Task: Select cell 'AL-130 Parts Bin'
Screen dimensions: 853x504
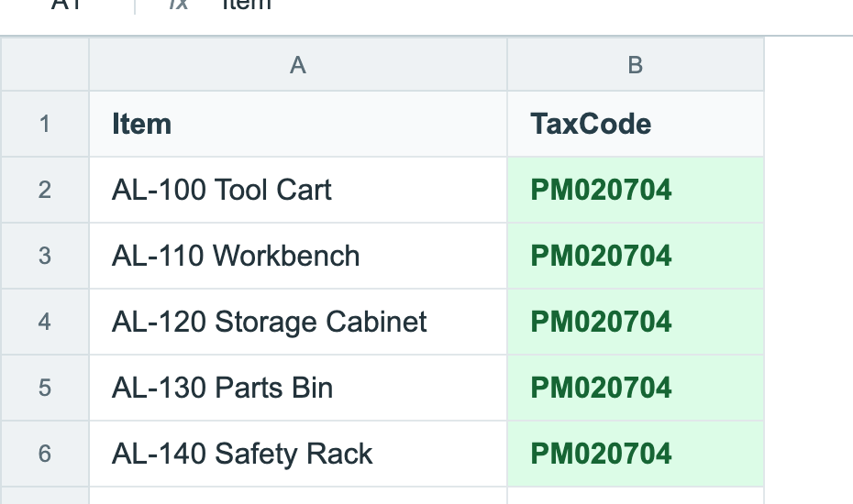Action: [x=298, y=388]
